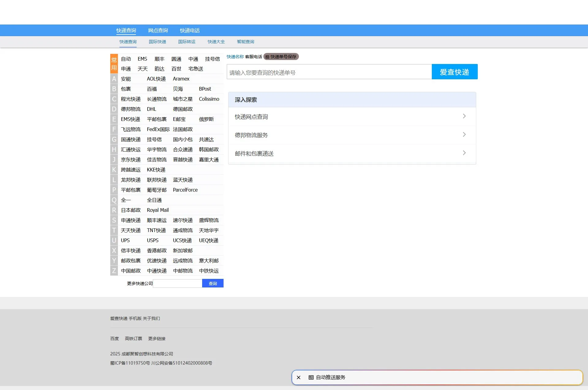Close the 自动推送服务 notification banner
Screen dimensions: 588x390
[x=299, y=377]
